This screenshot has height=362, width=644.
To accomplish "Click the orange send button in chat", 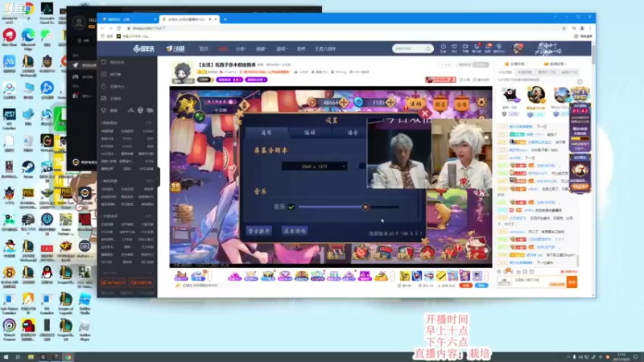I will [572, 282].
